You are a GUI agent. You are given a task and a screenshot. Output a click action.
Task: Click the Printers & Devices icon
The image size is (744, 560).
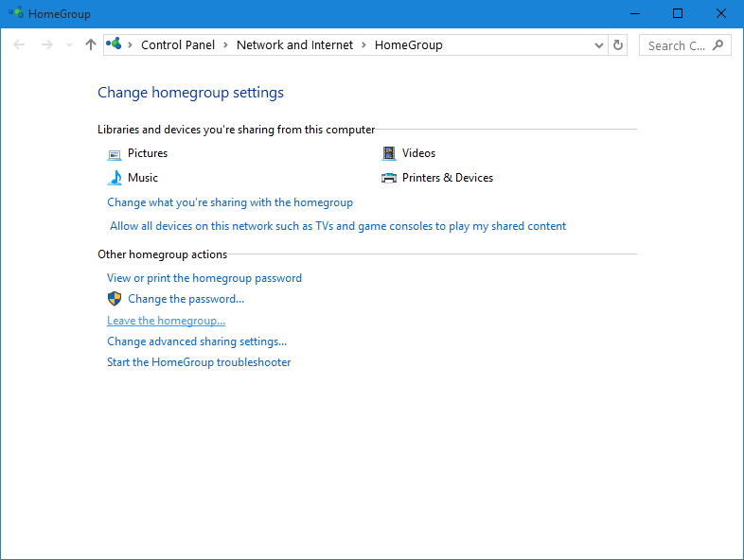[389, 178]
